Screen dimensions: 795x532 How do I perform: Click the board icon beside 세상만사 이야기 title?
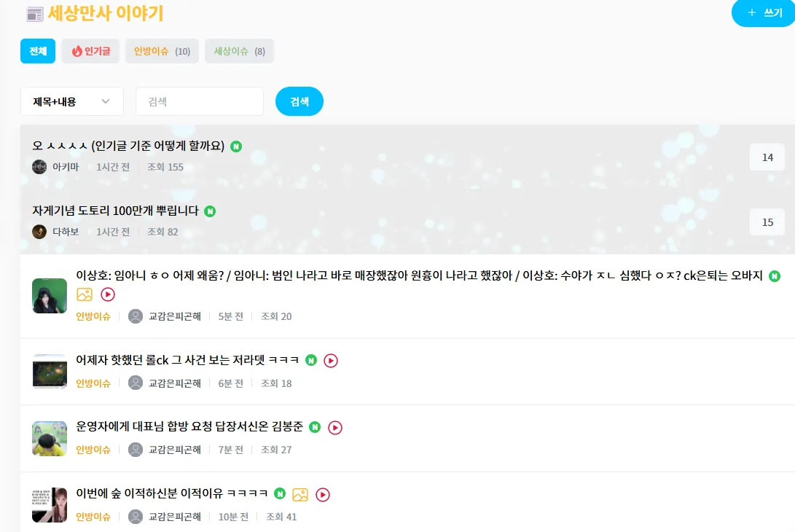click(35, 14)
